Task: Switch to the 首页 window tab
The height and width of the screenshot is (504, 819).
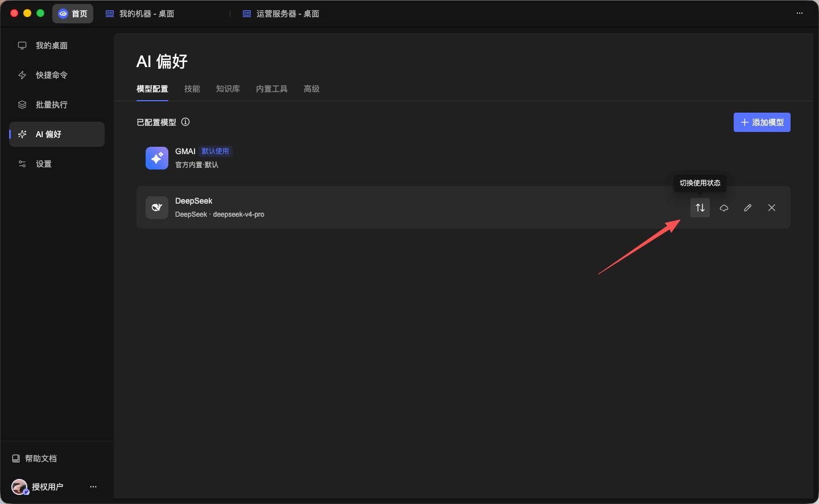Action: 73,14
